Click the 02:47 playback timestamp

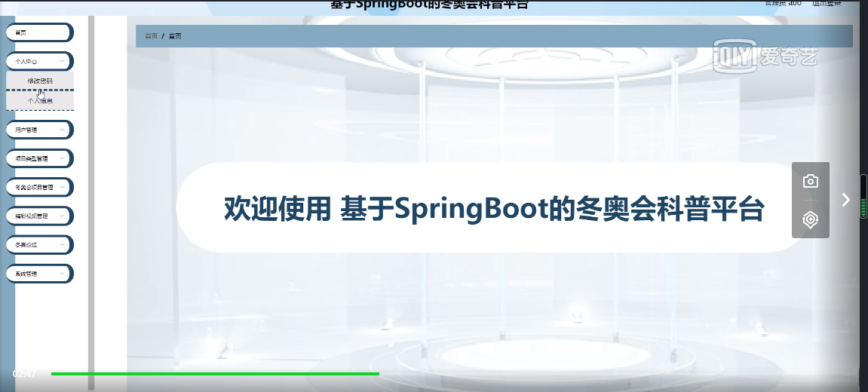[24, 374]
